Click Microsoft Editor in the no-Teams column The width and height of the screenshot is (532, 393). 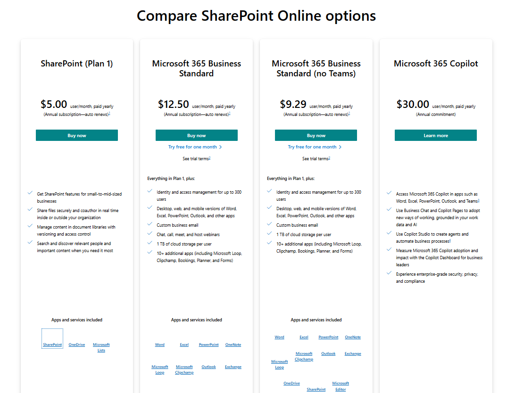pyautogui.click(x=341, y=385)
